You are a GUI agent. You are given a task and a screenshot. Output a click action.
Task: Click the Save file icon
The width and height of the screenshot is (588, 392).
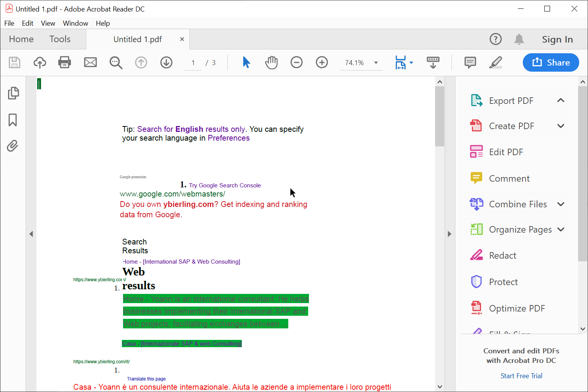[x=15, y=62]
